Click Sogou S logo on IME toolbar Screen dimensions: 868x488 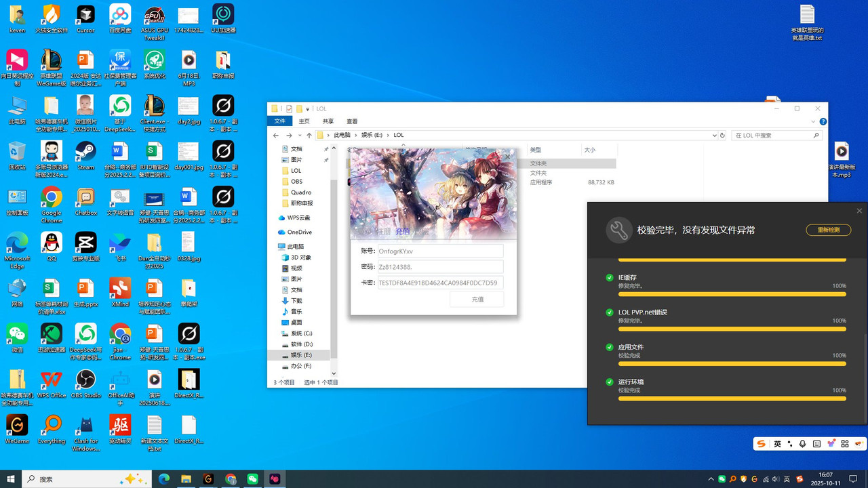coord(761,444)
